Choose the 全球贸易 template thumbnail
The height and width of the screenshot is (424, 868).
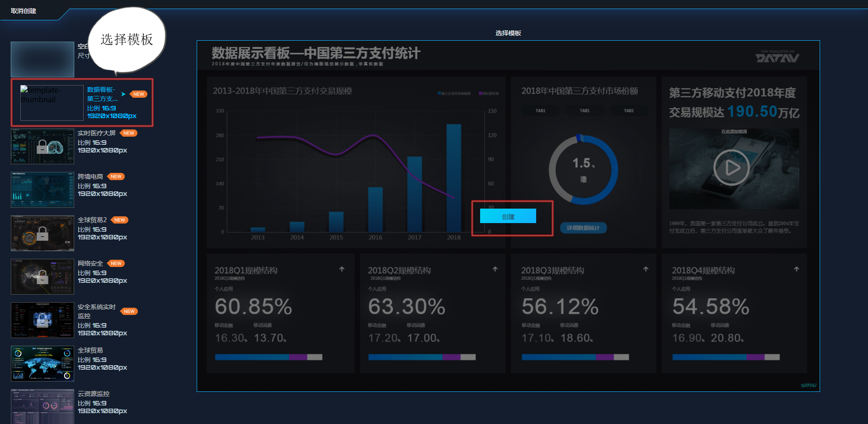[x=42, y=363]
